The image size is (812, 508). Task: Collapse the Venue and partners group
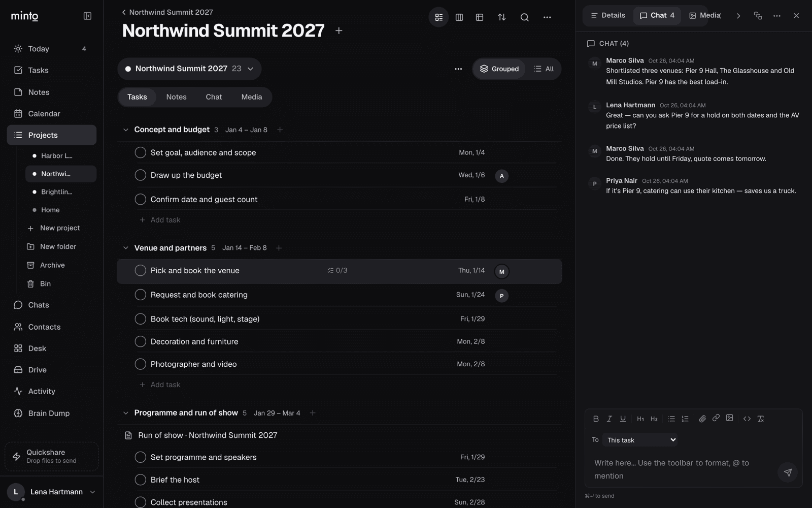[x=125, y=248]
